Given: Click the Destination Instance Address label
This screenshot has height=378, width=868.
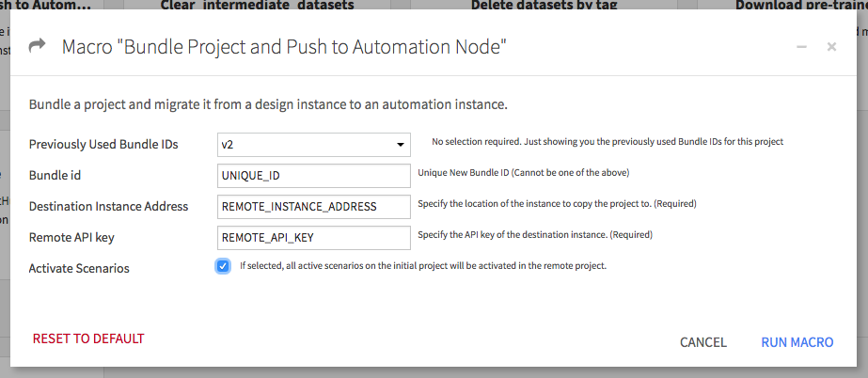Looking at the screenshot, I should (108, 207).
